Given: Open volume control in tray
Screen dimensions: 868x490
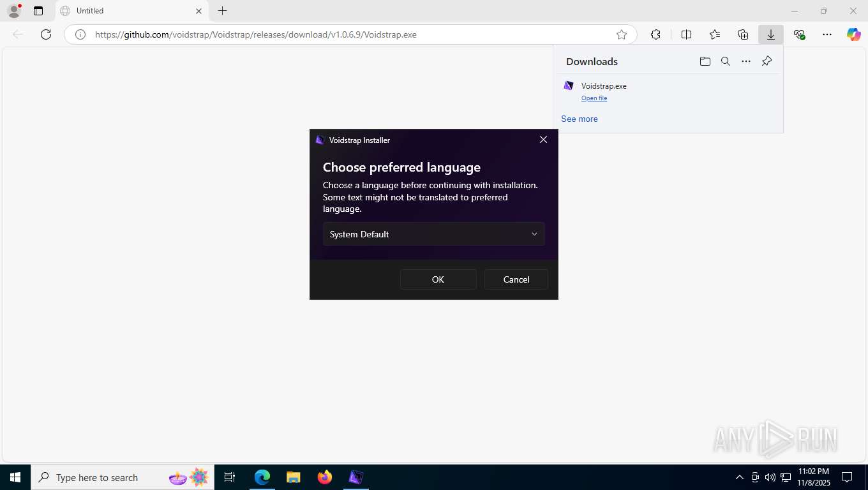Looking at the screenshot, I should pyautogui.click(x=770, y=477).
